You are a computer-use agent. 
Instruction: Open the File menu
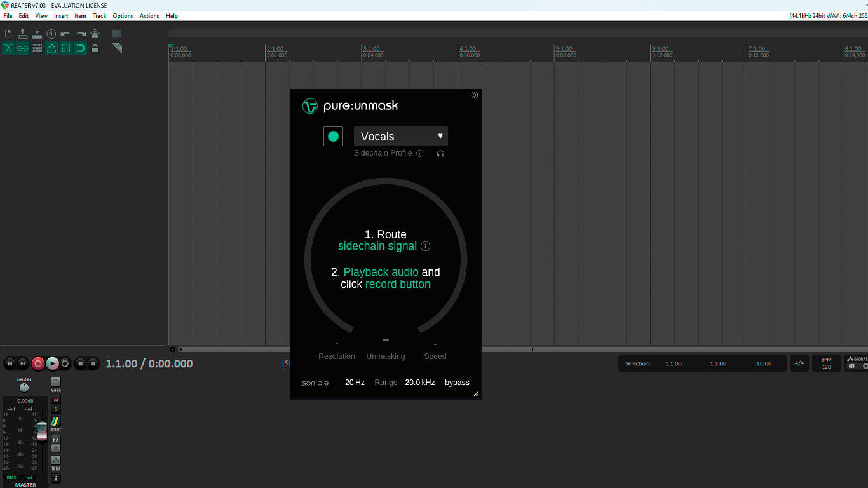coord(8,16)
